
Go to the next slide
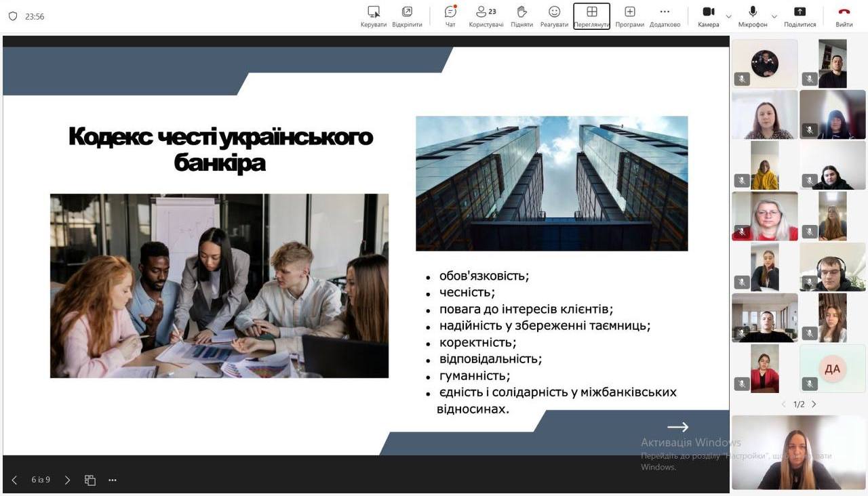[x=67, y=480]
